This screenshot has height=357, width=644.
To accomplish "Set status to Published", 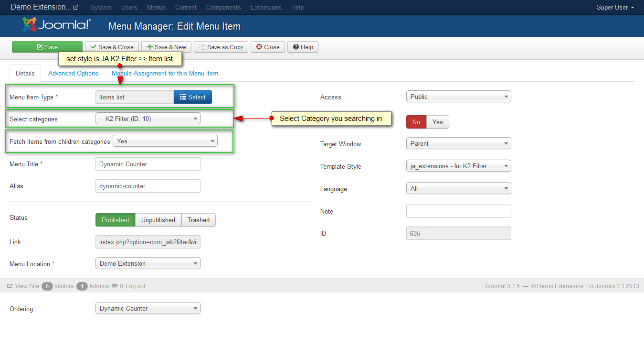I will click(x=116, y=220).
